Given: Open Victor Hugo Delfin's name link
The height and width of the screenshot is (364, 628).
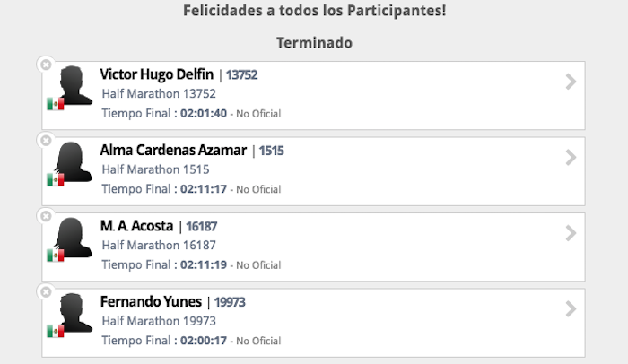Looking at the screenshot, I should 157,74.
